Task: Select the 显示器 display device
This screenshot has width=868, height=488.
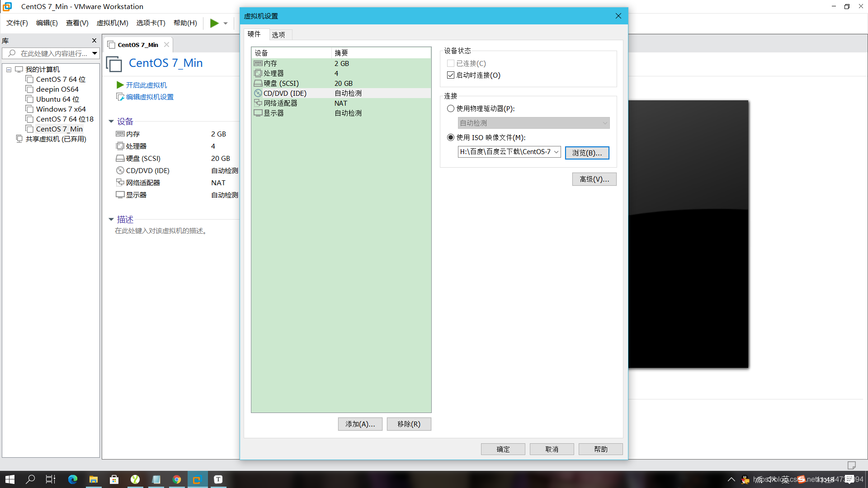Action: (x=274, y=113)
